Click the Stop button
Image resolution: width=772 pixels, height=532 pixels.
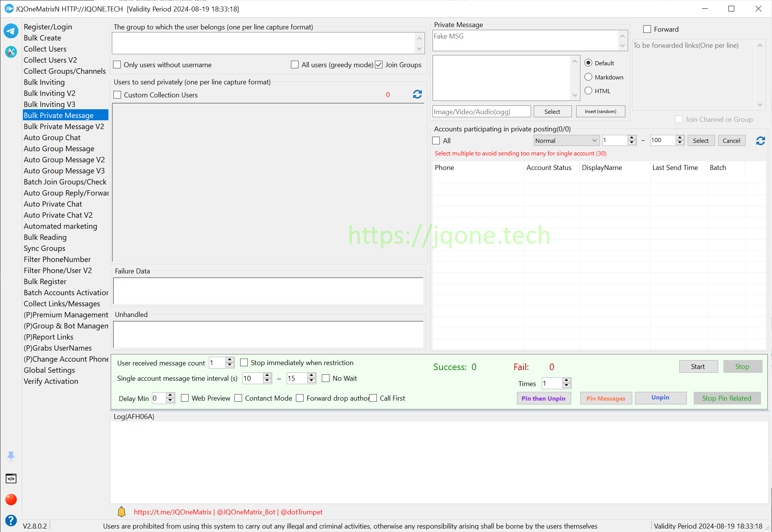point(742,367)
